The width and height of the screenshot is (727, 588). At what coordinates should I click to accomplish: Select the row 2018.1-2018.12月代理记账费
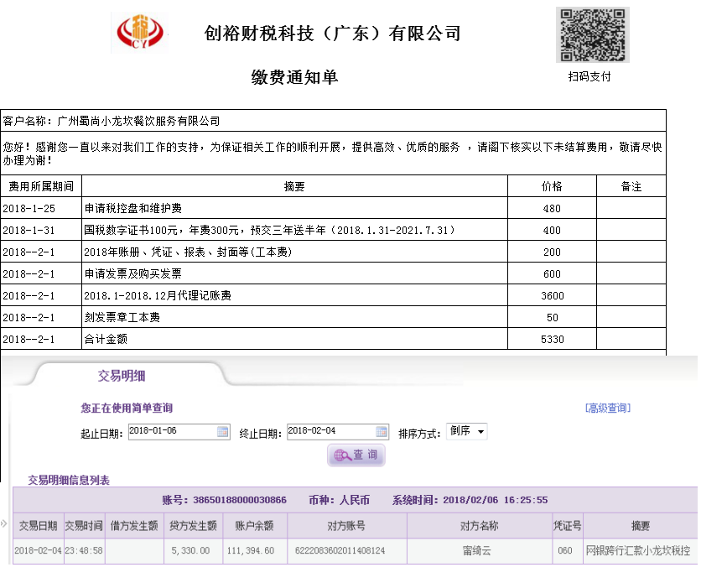pos(333,295)
